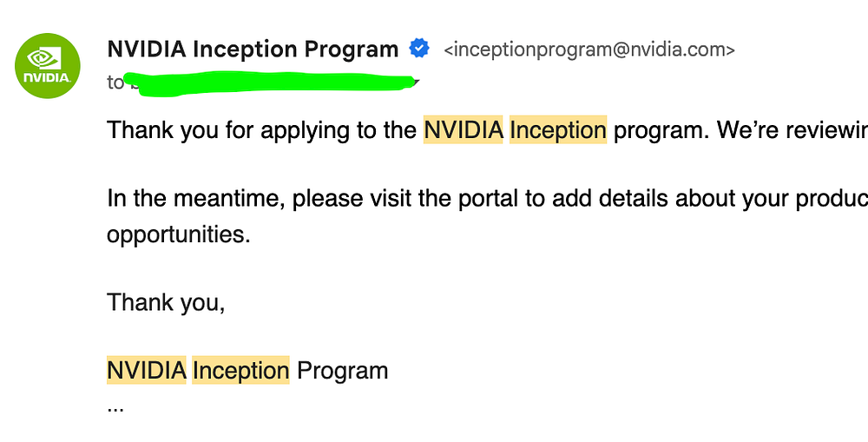Click the highlighted 'NVIDIA' in the signature
The image size is (868, 442).
click(x=147, y=371)
